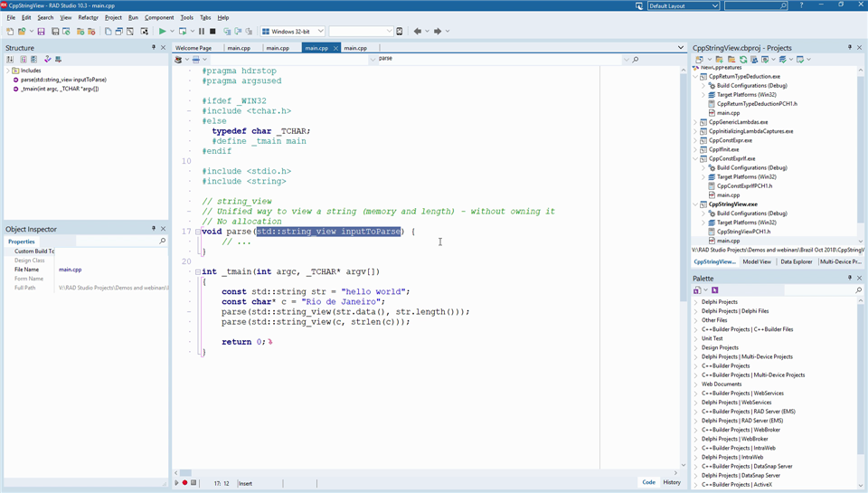Expand the Includes node in Structure

(x=8, y=71)
